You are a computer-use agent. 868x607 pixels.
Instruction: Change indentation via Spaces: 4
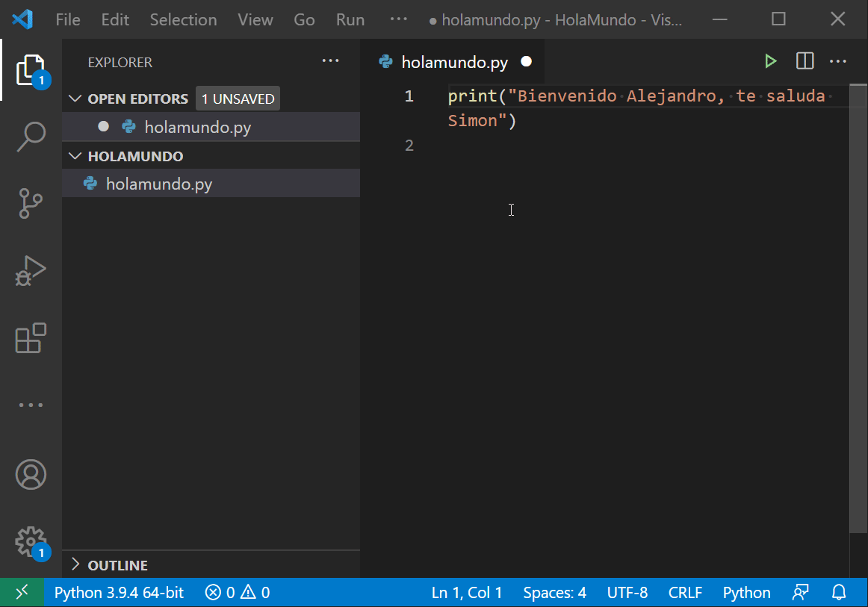pyautogui.click(x=555, y=593)
